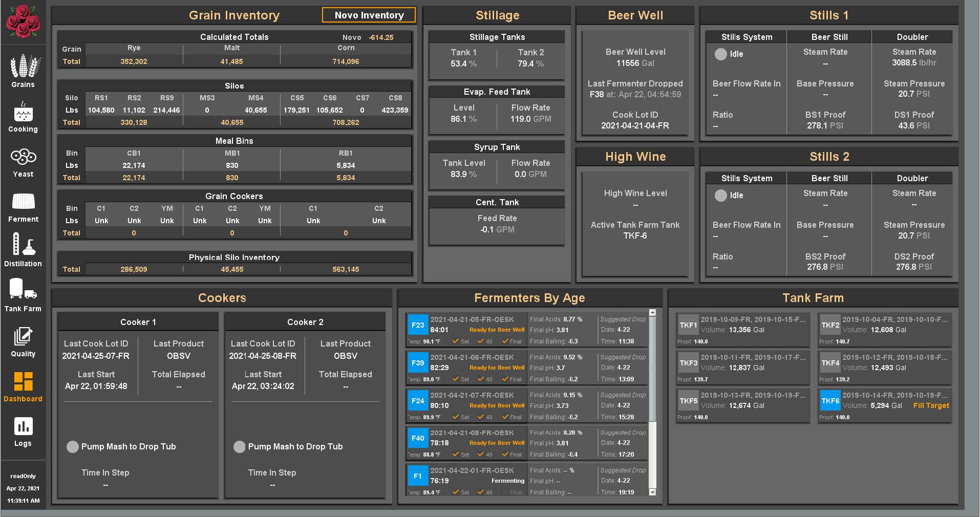Click the Cooker 1 header
The image size is (980, 517).
(138, 322)
